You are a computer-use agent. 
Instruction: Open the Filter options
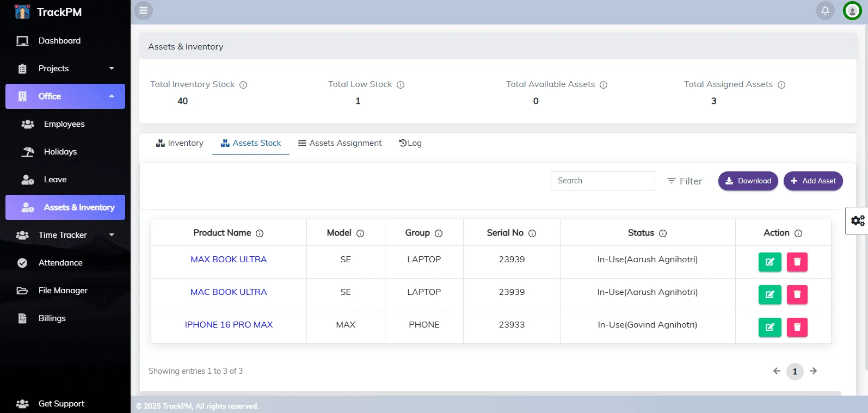click(x=685, y=181)
